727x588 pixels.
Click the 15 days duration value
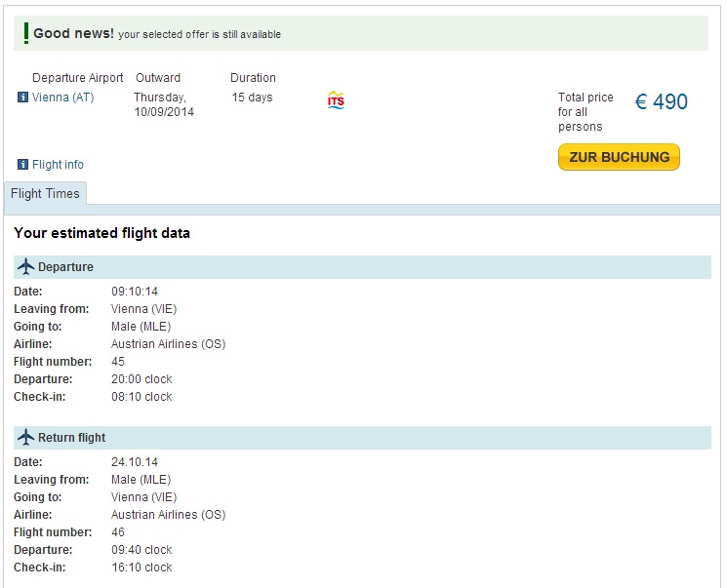(x=252, y=98)
